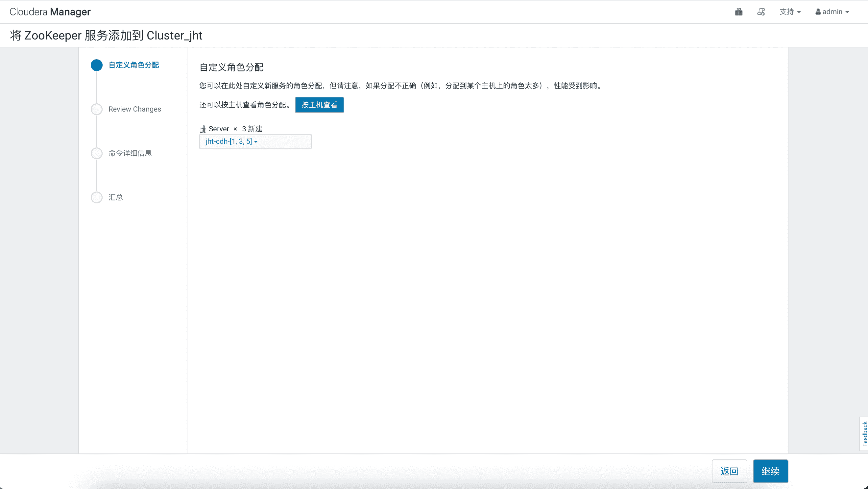Click the Cloudera Manager logo

(50, 12)
